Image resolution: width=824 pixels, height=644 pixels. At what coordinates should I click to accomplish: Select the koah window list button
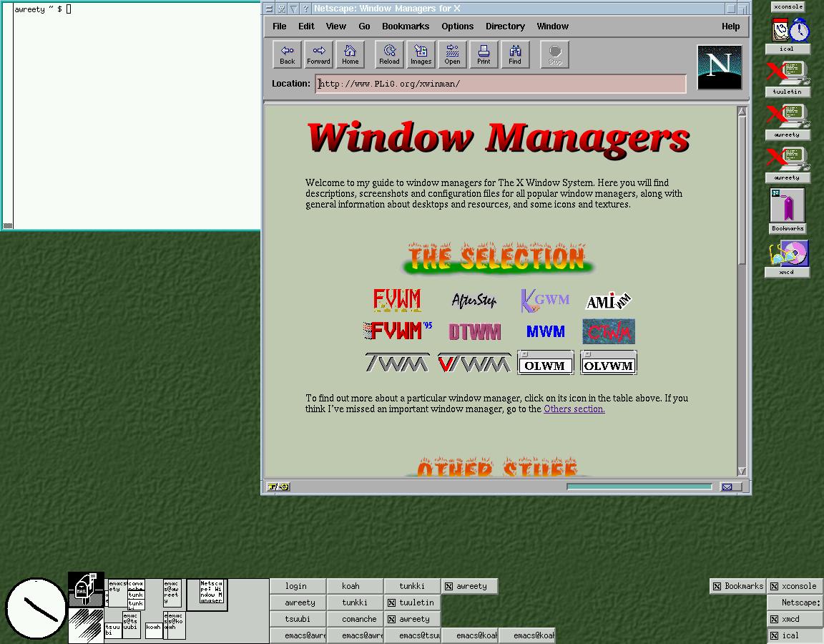[x=355, y=586]
